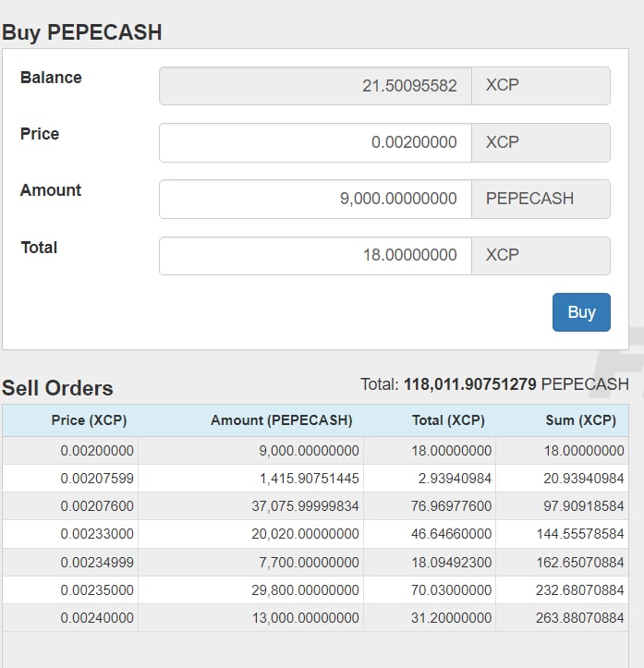Click amount 9,000.00000000 in sell orders table

click(310, 451)
